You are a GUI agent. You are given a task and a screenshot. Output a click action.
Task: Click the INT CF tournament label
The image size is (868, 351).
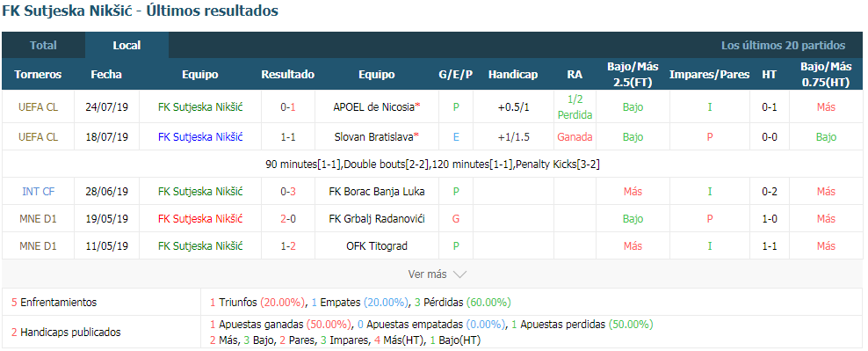point(38,191)
